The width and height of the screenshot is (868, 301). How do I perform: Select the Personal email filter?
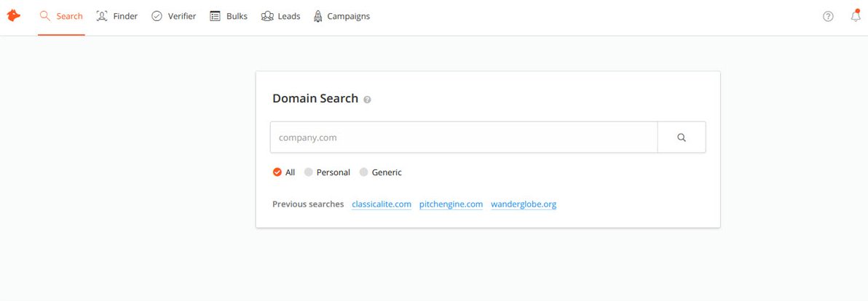point(309,172)
